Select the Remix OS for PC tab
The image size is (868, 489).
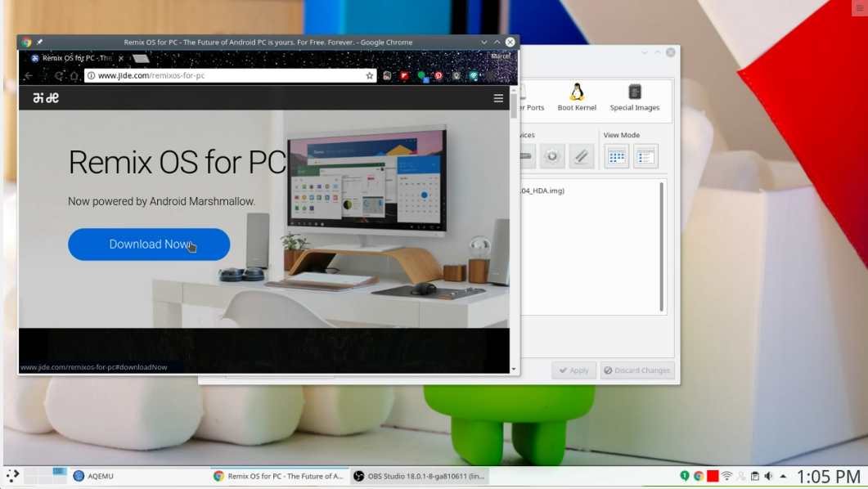click(x=78, y=58)
